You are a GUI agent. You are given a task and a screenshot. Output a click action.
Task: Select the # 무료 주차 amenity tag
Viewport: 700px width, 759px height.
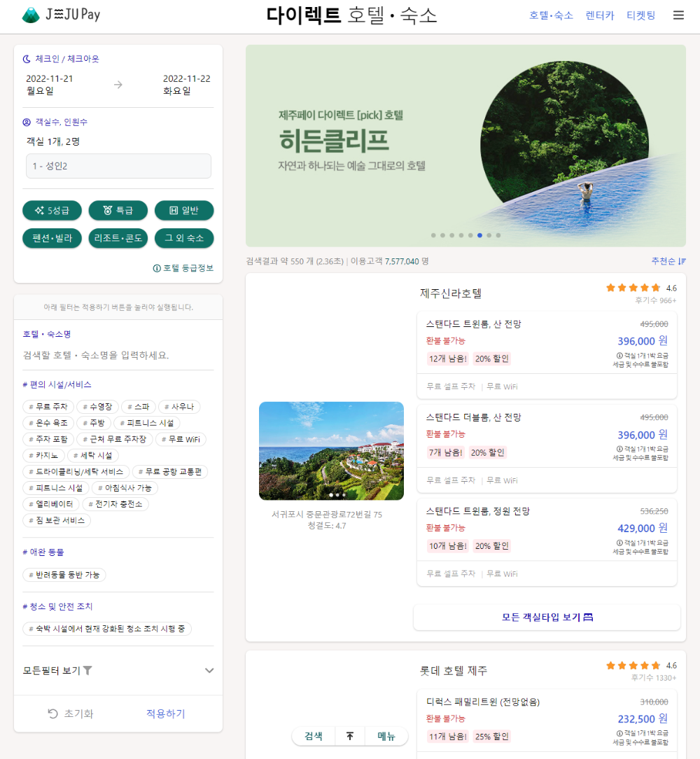(x=48, y=407)
